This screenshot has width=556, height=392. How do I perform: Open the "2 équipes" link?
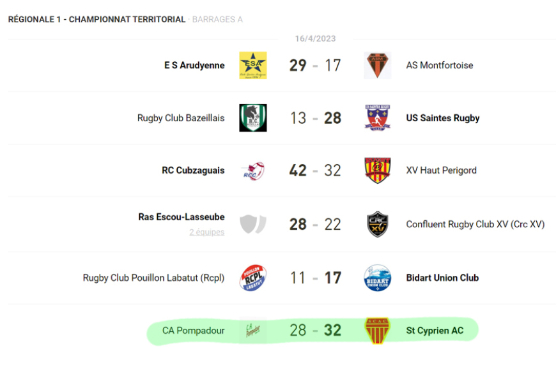click(206, 232)
